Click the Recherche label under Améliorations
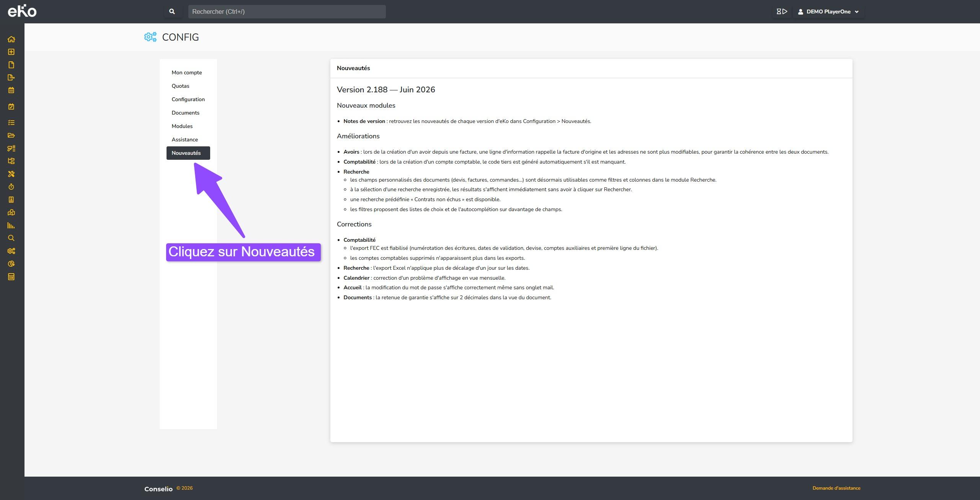 coord(356,172)
